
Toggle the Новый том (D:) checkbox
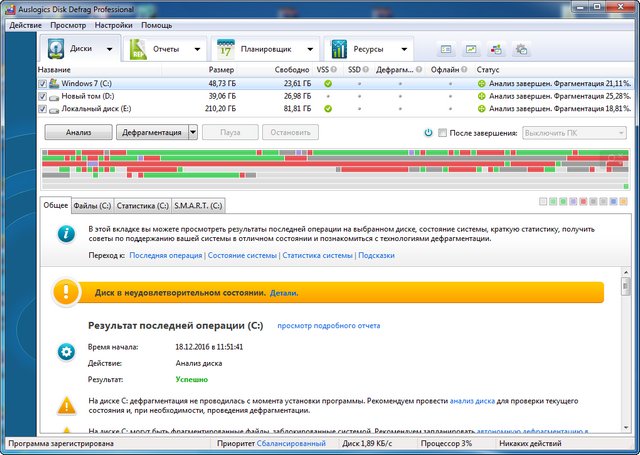42,96
